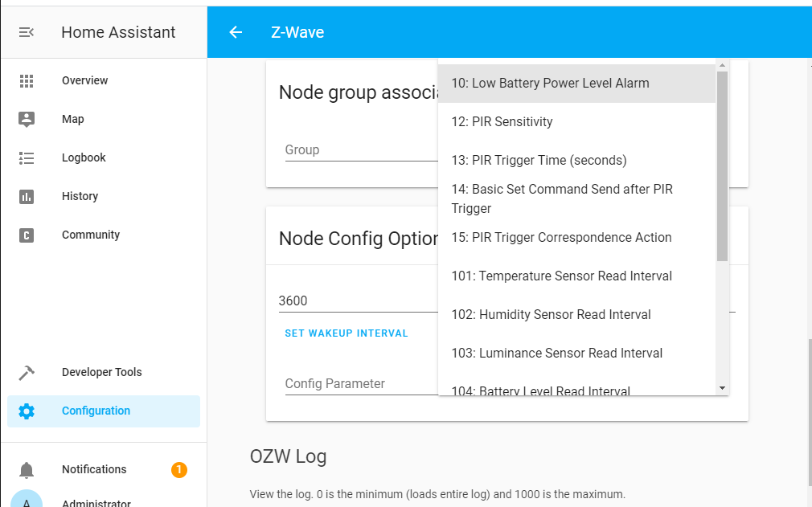Image resolution: width=812 pixels, height=507 pixels.
Task: Click the Overview grid icon
Action: coord(27,80)
